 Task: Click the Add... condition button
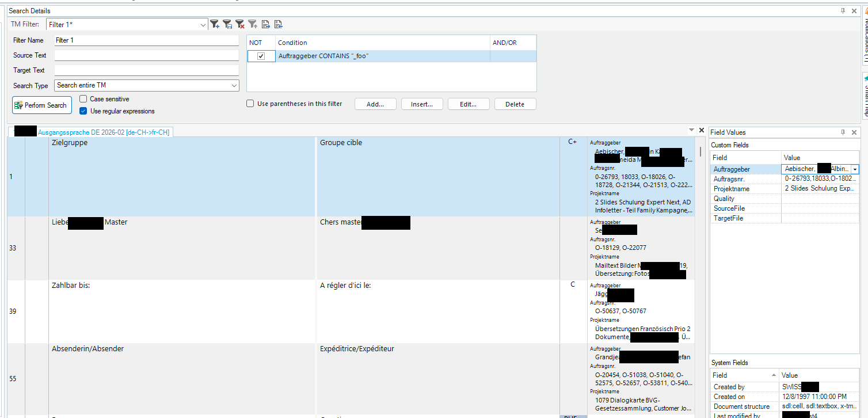(x=375, y=104)
